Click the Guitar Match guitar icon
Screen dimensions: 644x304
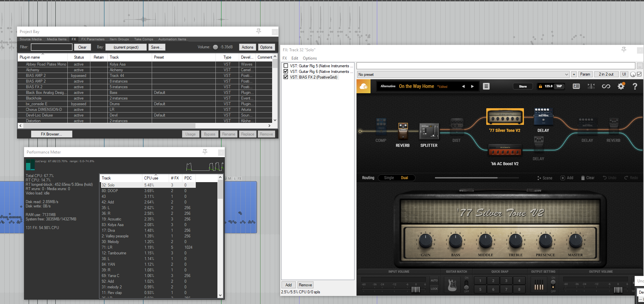(x=452, y=284)
